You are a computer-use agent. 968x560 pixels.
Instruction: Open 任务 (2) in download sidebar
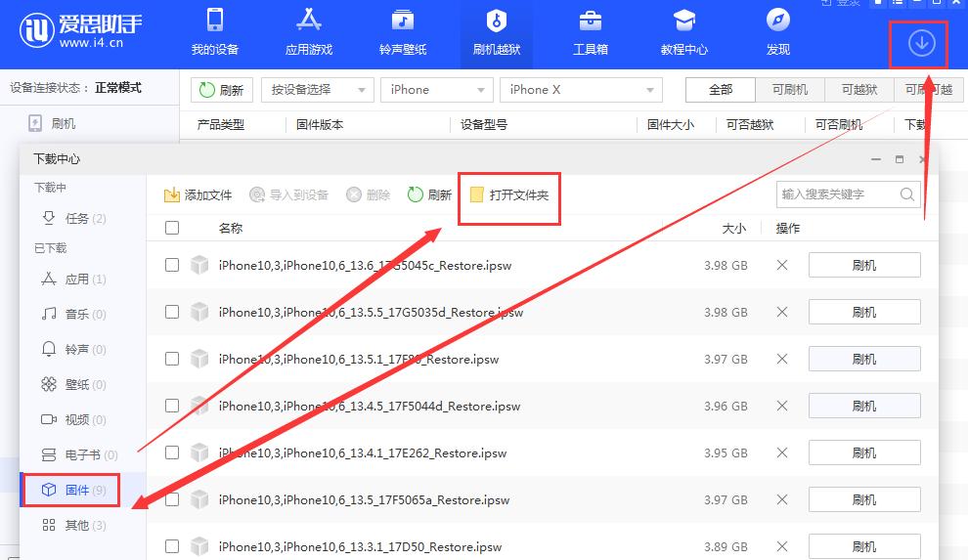coord(74,218)
